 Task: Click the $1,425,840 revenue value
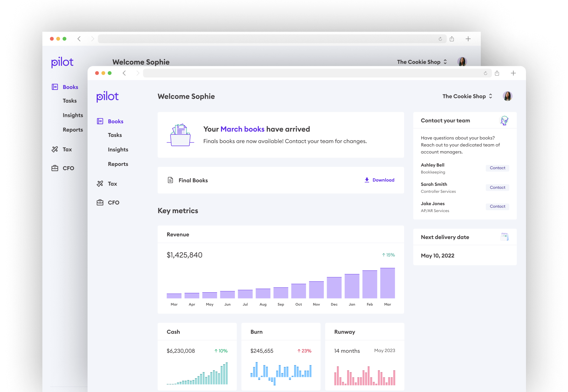point(185,255)
